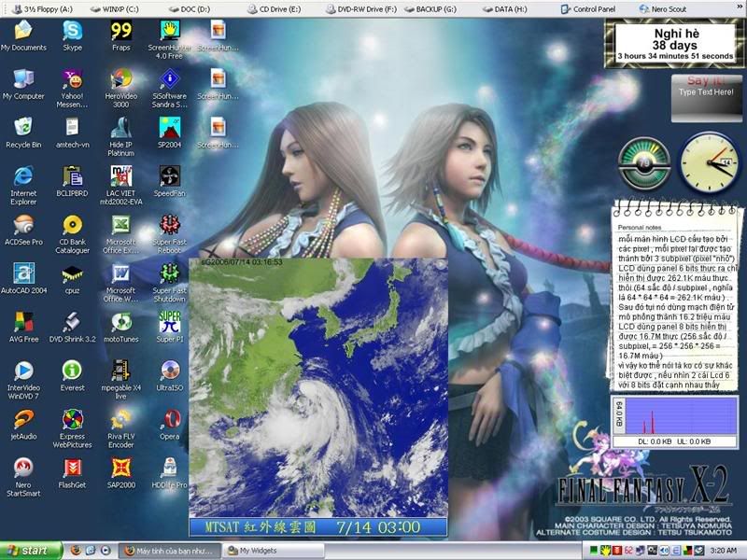Open LAC VIET mtd2002-EVA dictionary icon
The height and width of the screenshot is (560, 747).
[121, 186]
